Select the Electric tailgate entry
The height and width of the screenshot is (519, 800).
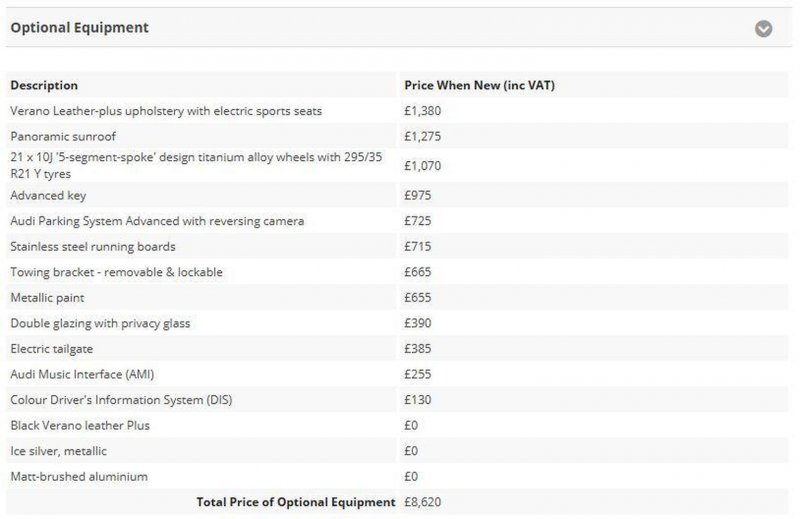pos(52,349)
